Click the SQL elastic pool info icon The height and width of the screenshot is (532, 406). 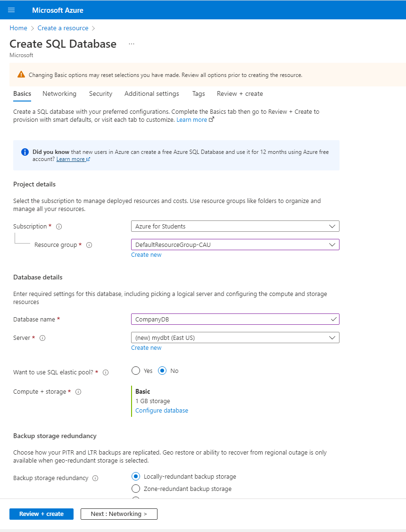coord(106,372)
